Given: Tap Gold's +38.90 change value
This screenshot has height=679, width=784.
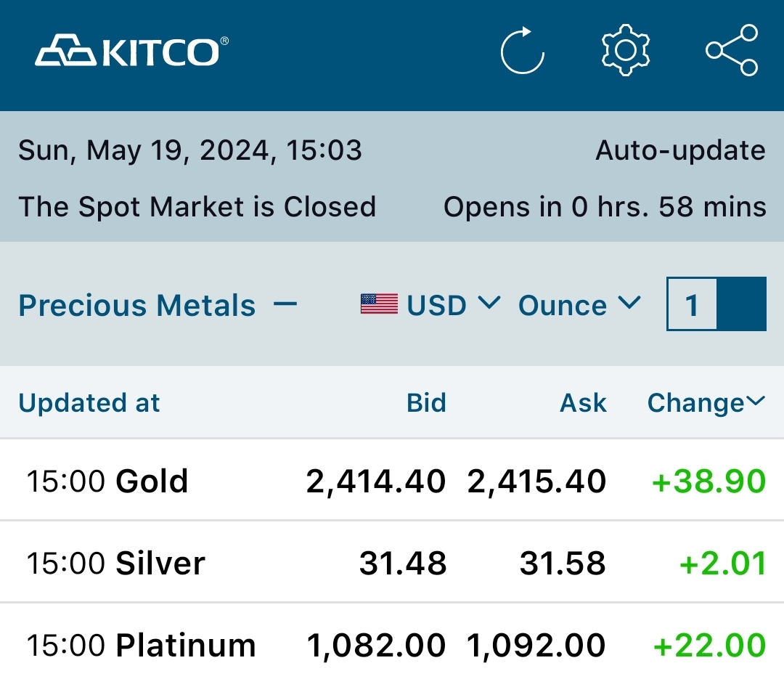Looking at the screenshot, I should (709, 481).
